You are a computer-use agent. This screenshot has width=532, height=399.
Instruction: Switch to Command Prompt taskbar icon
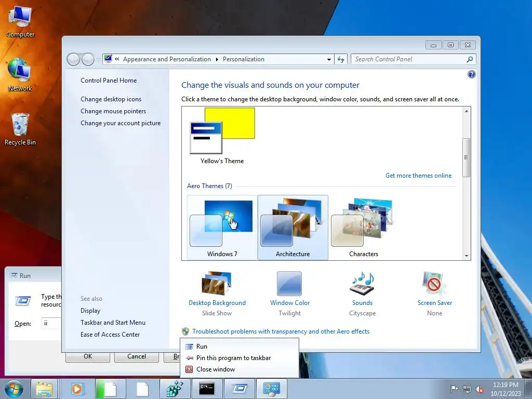[x=207, y=389]
